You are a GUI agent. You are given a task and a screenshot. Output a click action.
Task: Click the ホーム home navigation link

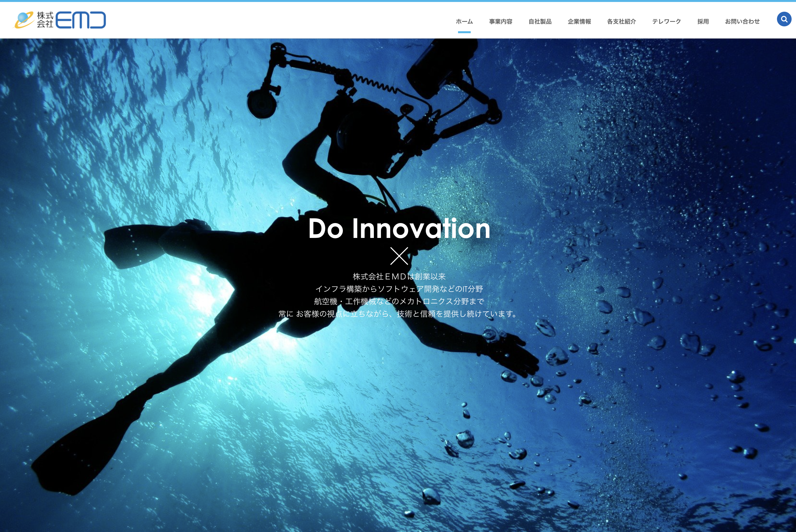[465, 21]
